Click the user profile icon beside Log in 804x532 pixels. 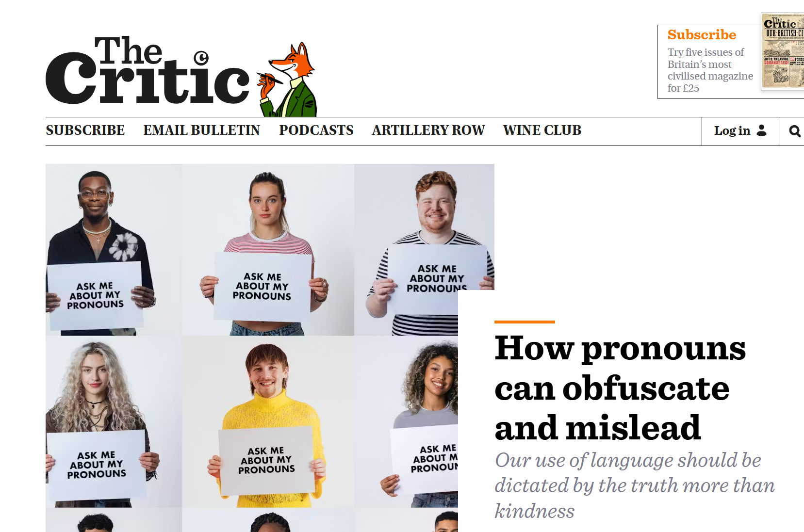coord(762,130)
